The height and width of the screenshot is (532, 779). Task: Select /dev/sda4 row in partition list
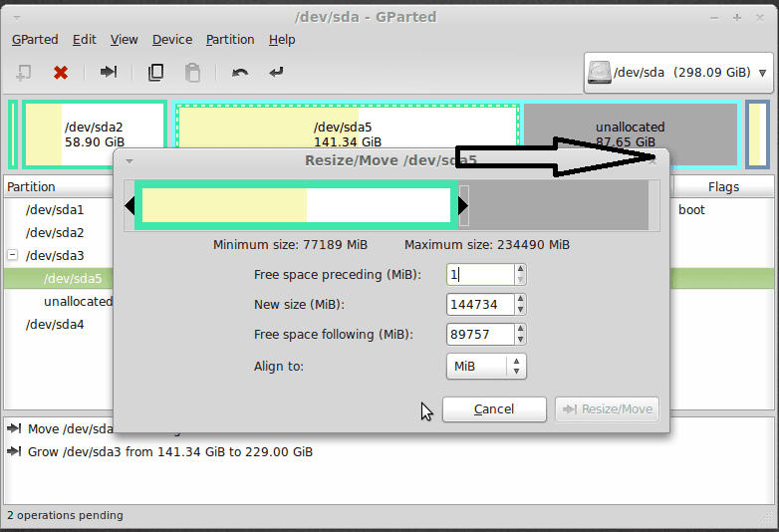click(x=55, y=325)
